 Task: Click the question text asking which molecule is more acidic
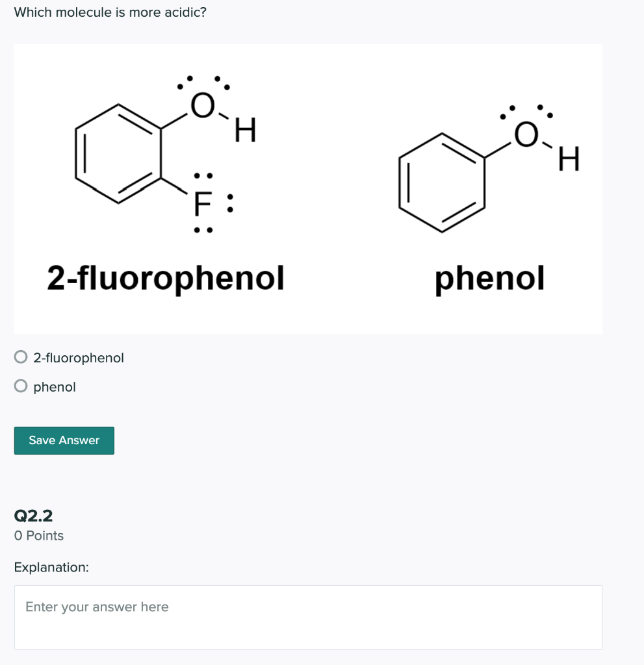pyautogui.click(x=110, y=12)
